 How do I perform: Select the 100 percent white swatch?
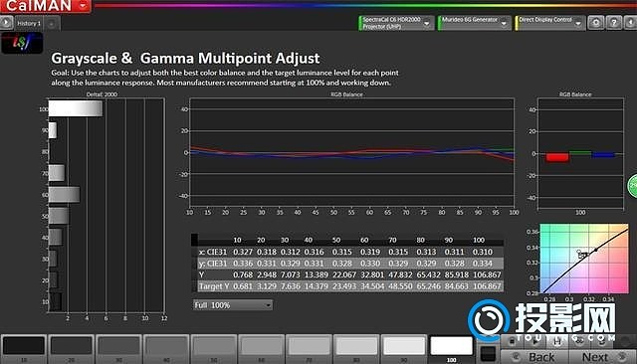click(451, 348)
